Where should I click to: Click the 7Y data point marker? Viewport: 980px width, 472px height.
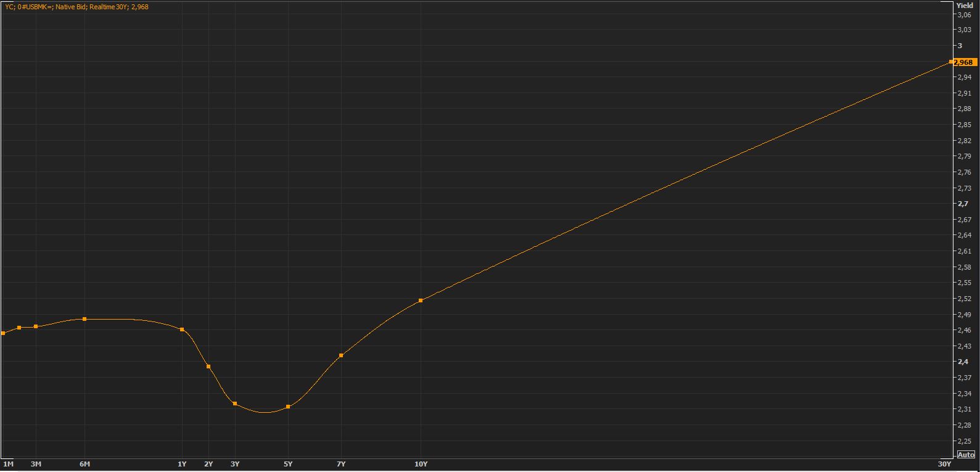click(341, 355)
